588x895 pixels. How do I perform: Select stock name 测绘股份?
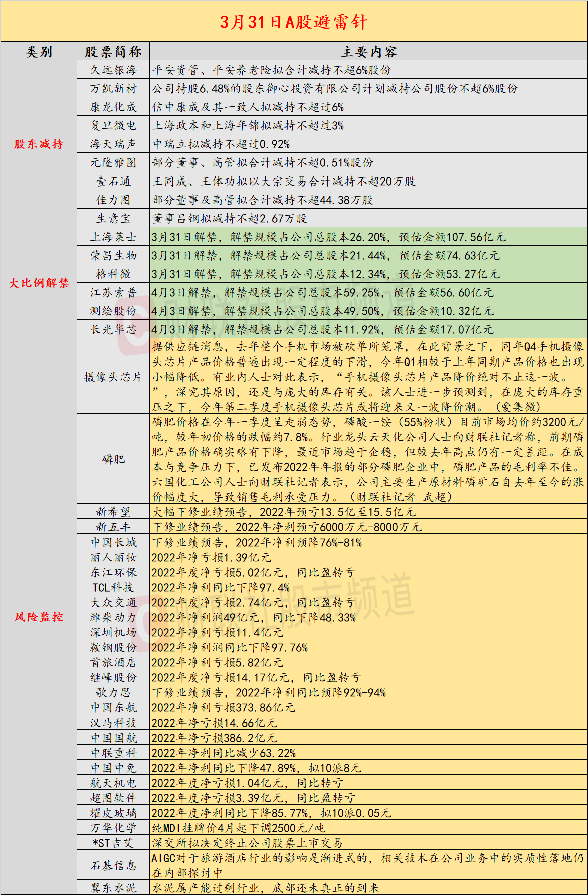tap(113, 311)
